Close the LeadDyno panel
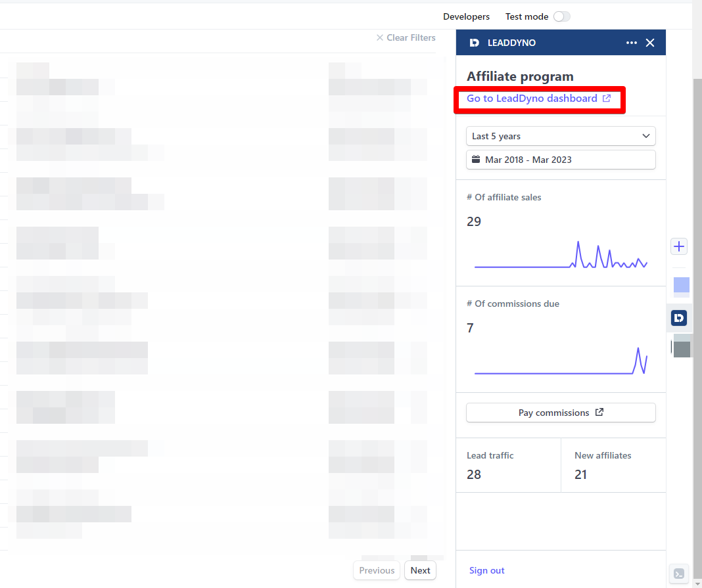Image resolution: width=702 pixels, height=588 pixels. coord(650,43)
